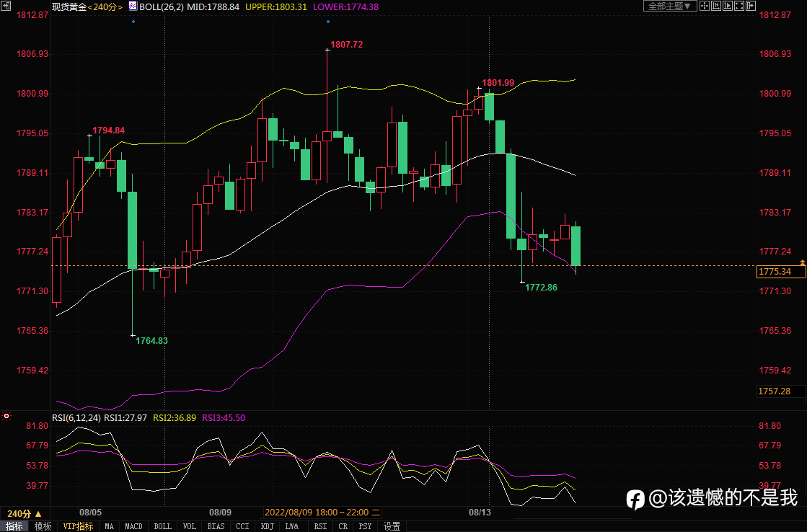The width and height of the screenshot is (807, 532).
Task: Open the 全部主题 dropdown
Action: pyautogui.click(x=670, y=6)
